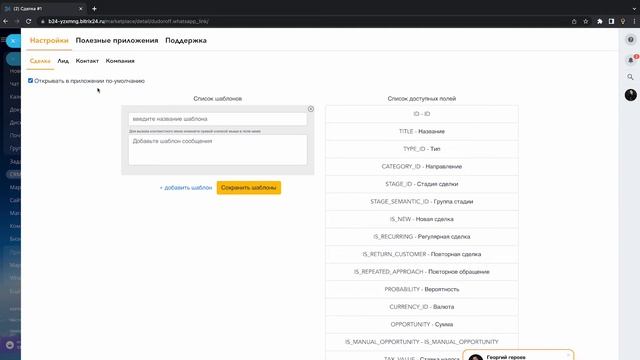
Task: Select the 'Сделка #1' browser tab
Action: 43,9
